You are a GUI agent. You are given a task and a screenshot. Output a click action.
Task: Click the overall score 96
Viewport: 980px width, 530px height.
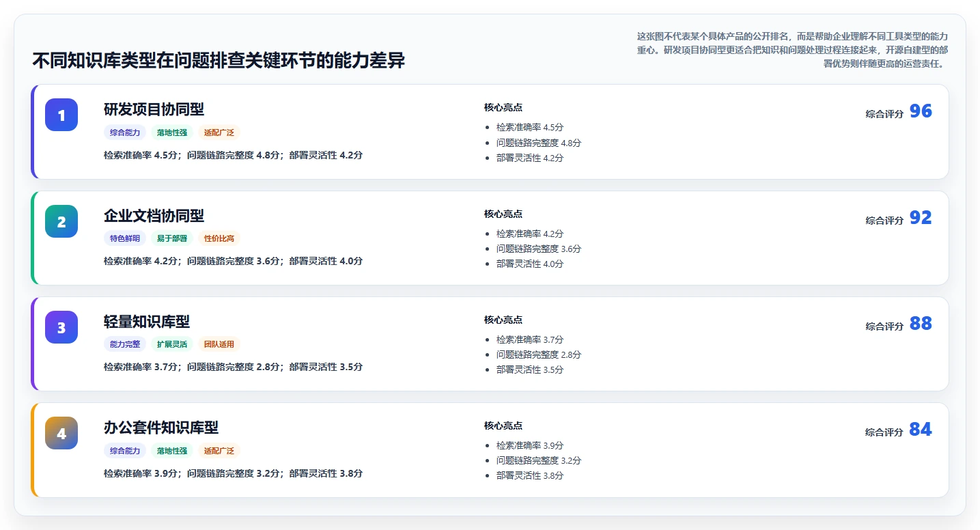[x=921, y=111]
